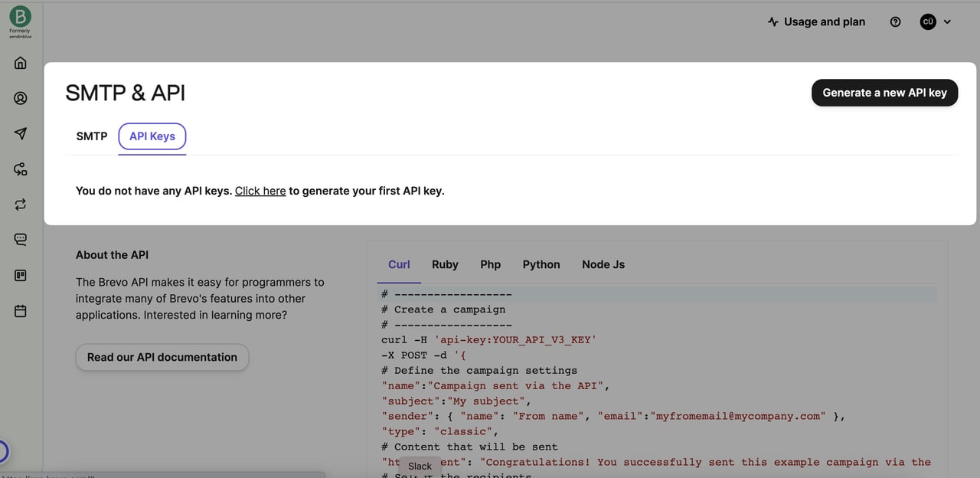Screen dimensions: 980x478
Task: Show the Python code sample
Action: (541, 264)
